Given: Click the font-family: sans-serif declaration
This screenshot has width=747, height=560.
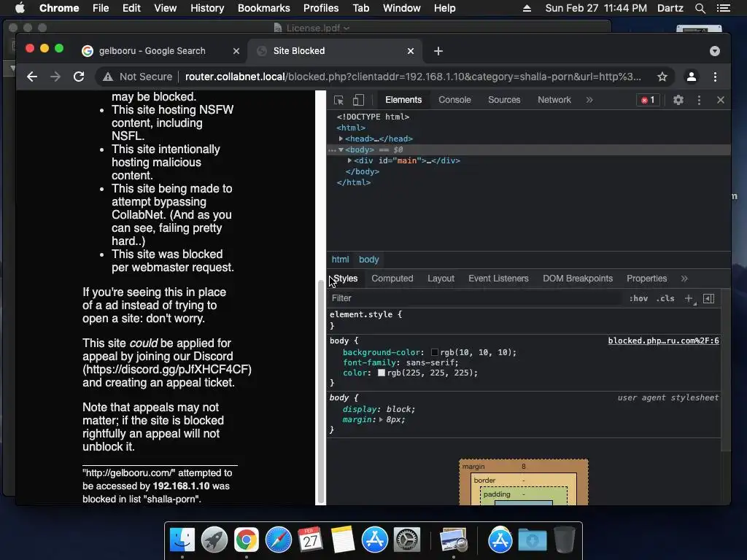Looking at the screenshot, I should [400, 362].
